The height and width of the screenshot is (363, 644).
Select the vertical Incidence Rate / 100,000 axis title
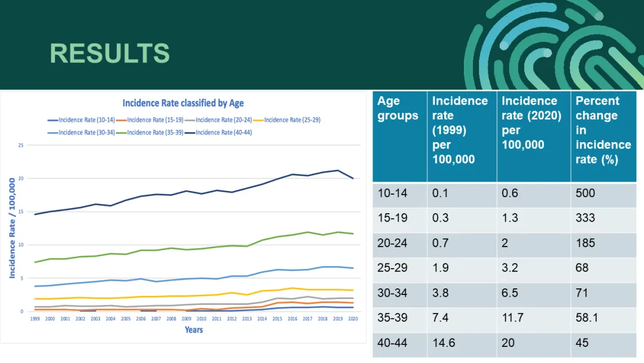(x=11, y=228)
